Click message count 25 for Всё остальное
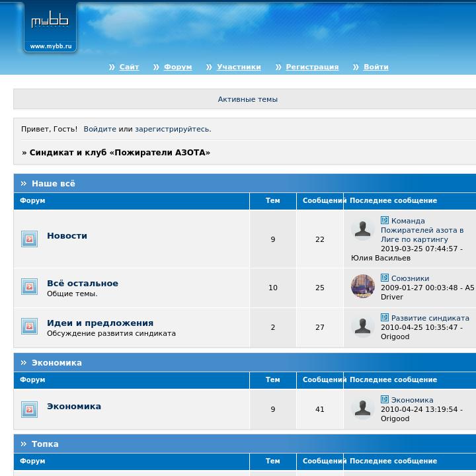476x476 pixels. point(320,288)
